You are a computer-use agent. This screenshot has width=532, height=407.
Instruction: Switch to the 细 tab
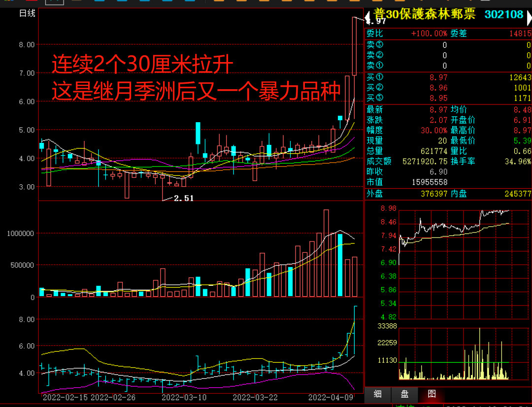click(377, 394)
